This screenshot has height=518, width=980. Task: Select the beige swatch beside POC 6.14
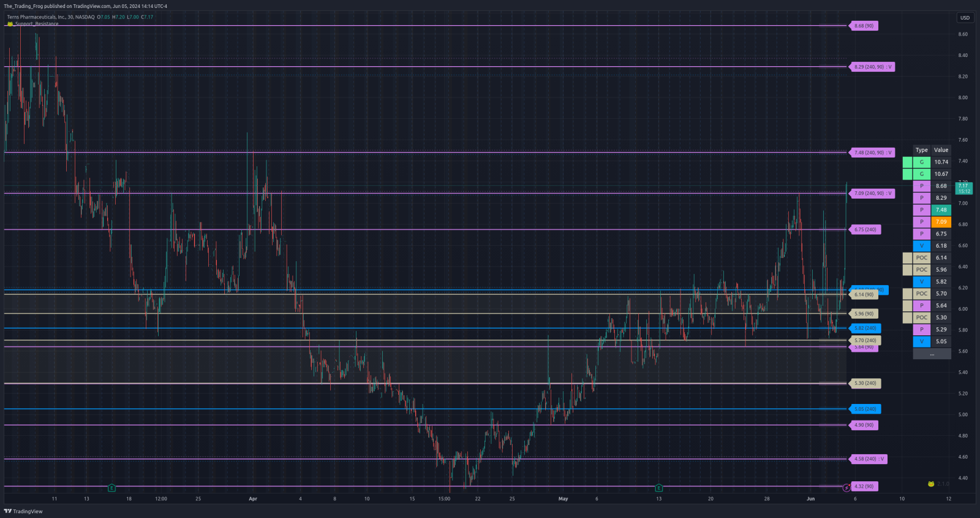(x=907, y=258)
